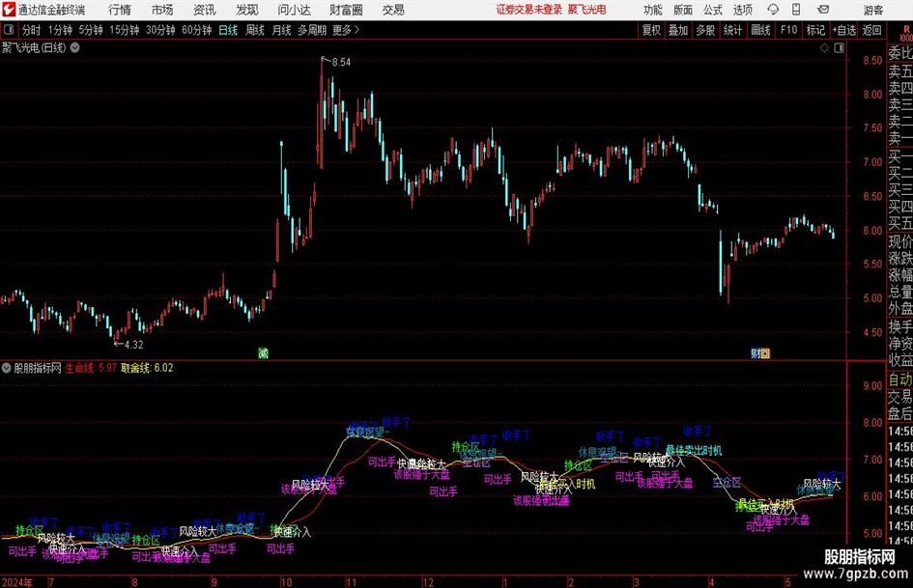Toggle the left sidebar panel icon beside 分时
The width and height of the screenshot is (913, 588).
coord(9,30)
